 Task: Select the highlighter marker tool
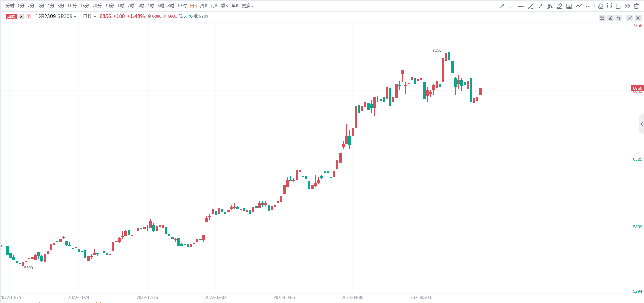tap(560, 6)
